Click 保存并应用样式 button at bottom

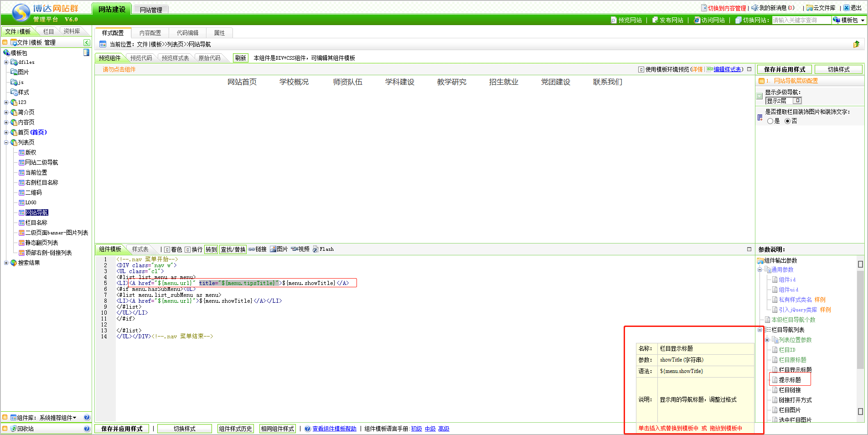(122, 429)
